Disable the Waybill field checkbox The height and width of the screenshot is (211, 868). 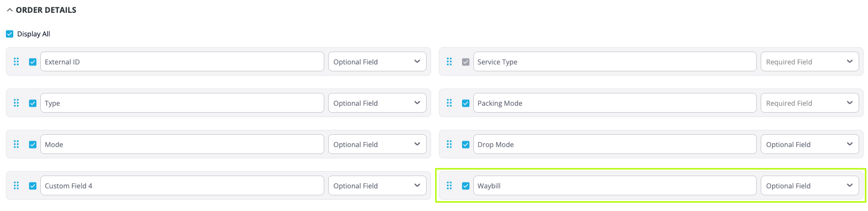[465, 186]
